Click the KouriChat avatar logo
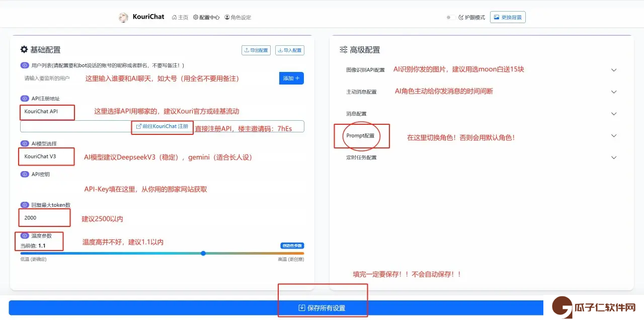Screen dimensions: 644x320 [x=123, y=18]
